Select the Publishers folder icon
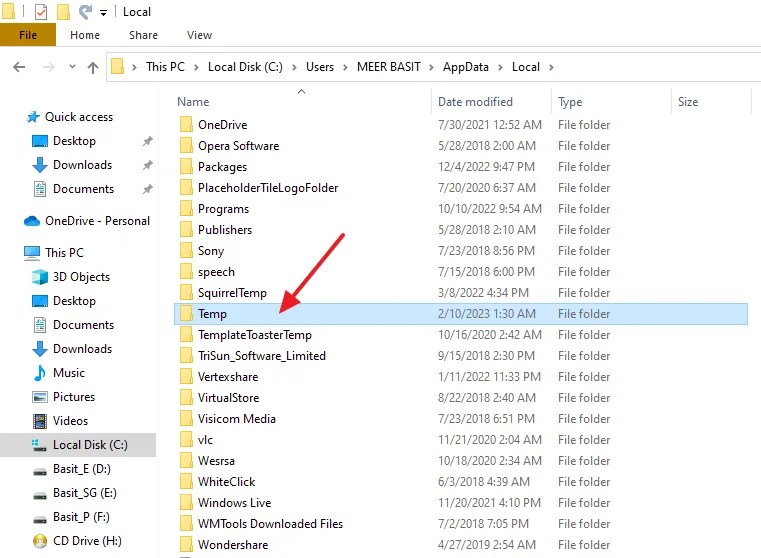This screenshot has height=558, width=761. 186,230
